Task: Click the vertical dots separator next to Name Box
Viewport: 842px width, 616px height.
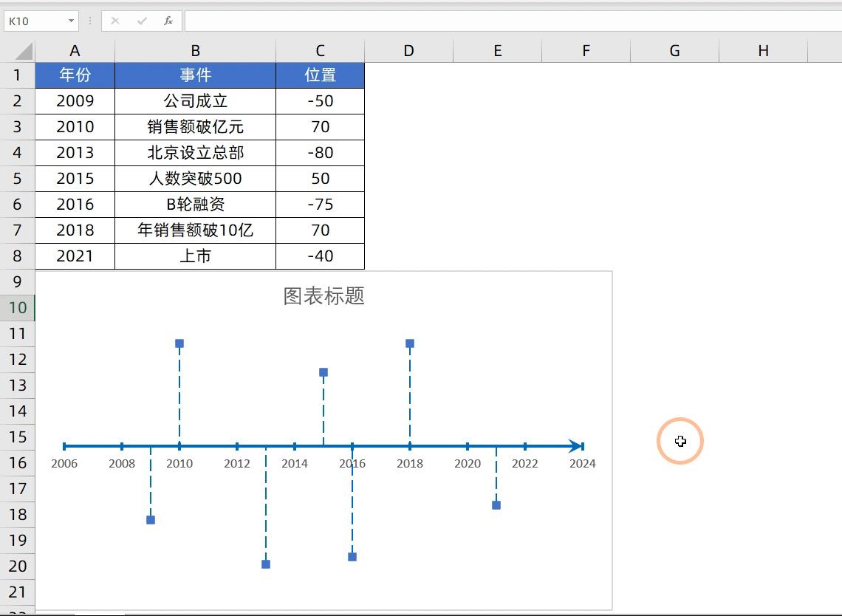Action: 89,21
